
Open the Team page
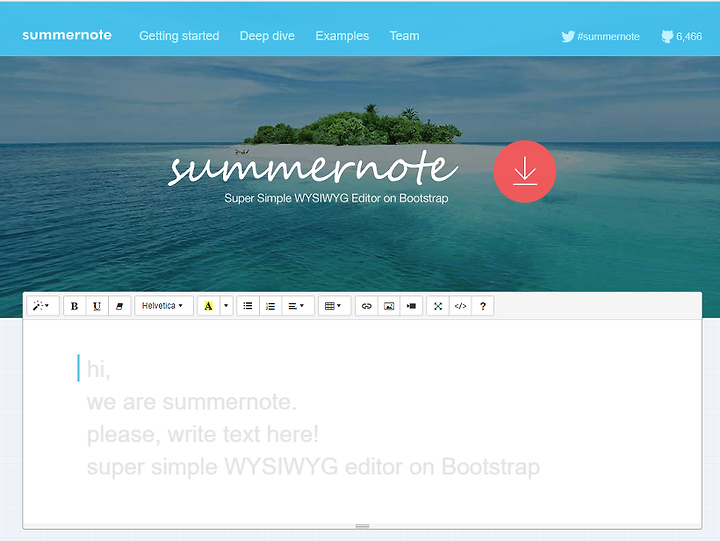coord(405,36)
